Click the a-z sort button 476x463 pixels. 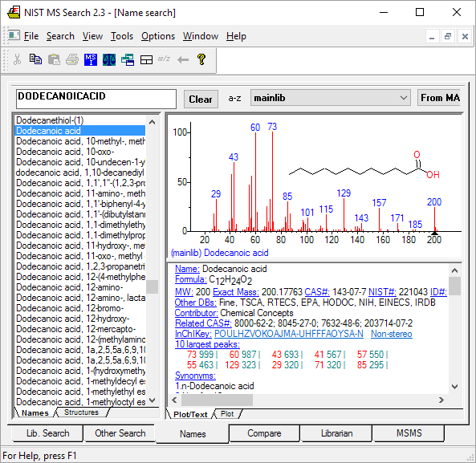point(234,98)
